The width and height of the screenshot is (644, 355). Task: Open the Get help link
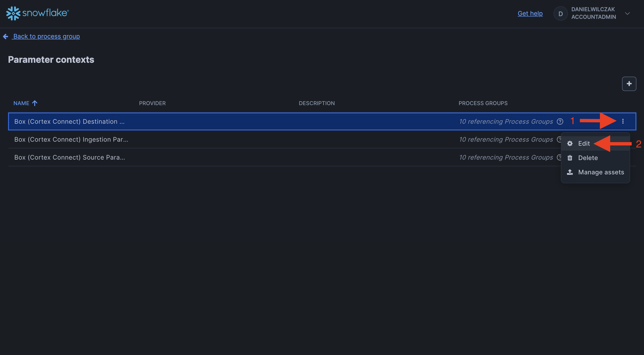pyautogui.click(x=530, y=13)
